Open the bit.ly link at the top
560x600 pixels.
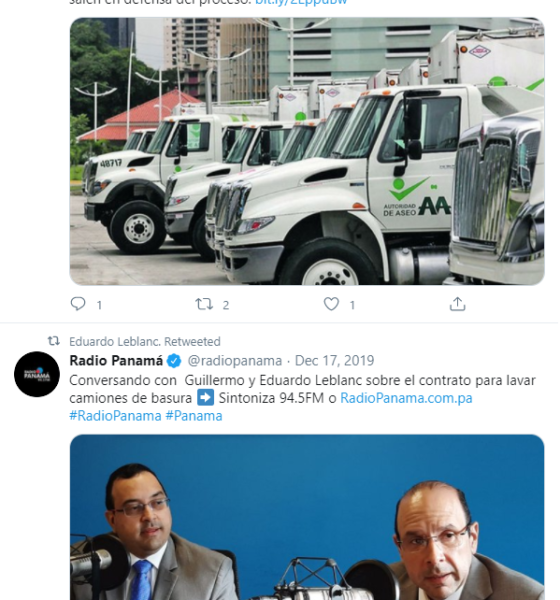coord(301,2)
